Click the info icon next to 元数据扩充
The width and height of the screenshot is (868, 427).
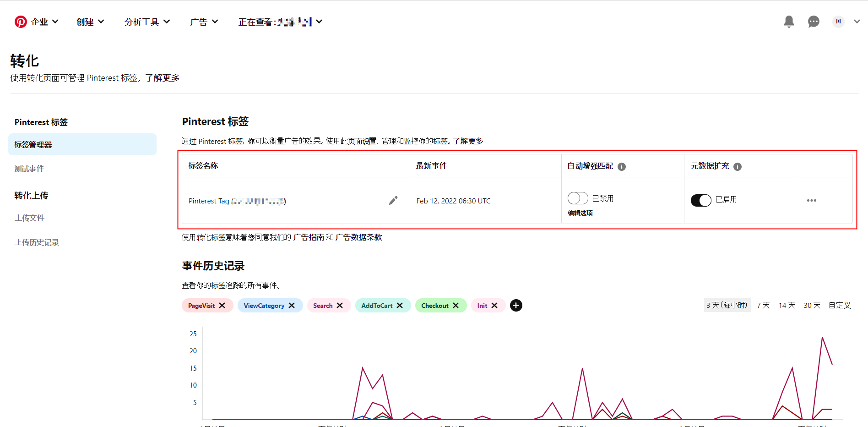click(x=738, y=167)
